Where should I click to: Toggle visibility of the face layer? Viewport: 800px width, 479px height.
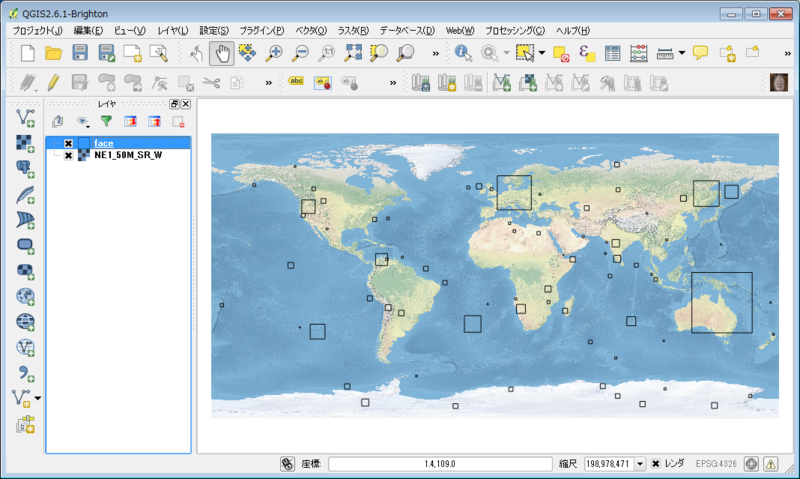click(x=68, y=143)
